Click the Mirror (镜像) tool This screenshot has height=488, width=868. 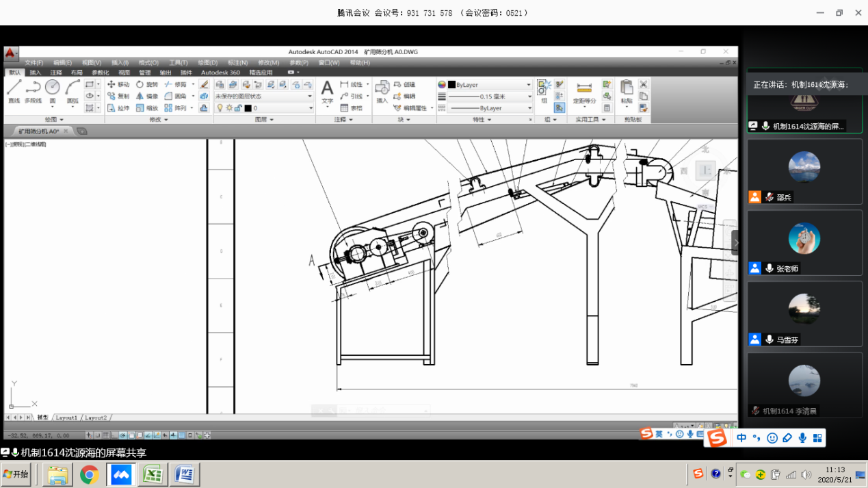click(x=146, y=97)
